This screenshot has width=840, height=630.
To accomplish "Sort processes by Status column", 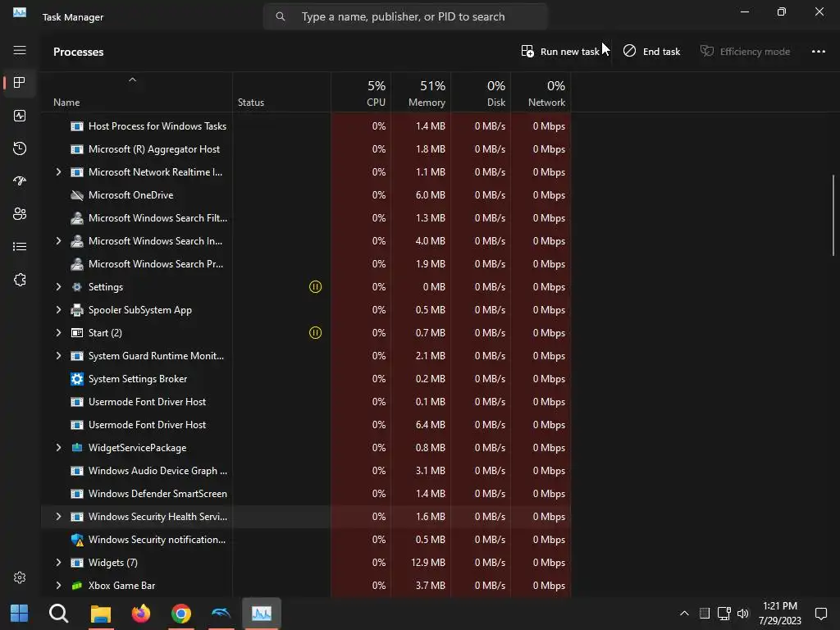I will pyautogui.click(x=282, y=92).
